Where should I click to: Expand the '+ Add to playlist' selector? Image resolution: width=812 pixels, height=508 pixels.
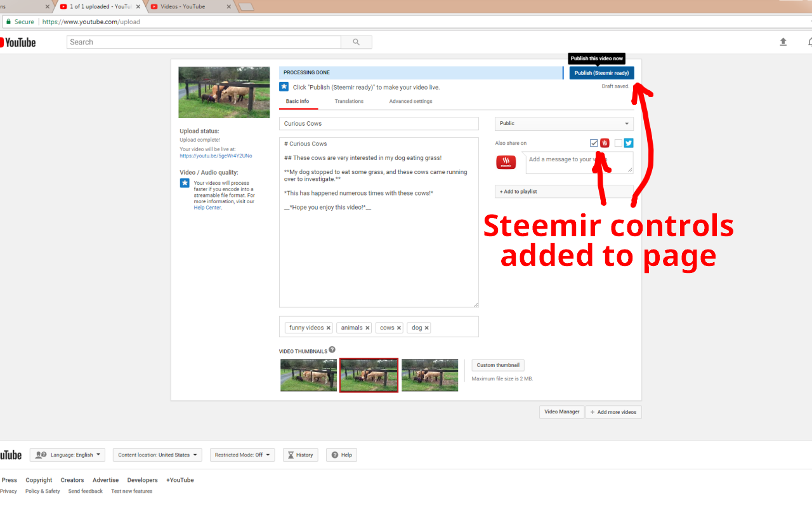pyautogui.click(x=564, y=191)
